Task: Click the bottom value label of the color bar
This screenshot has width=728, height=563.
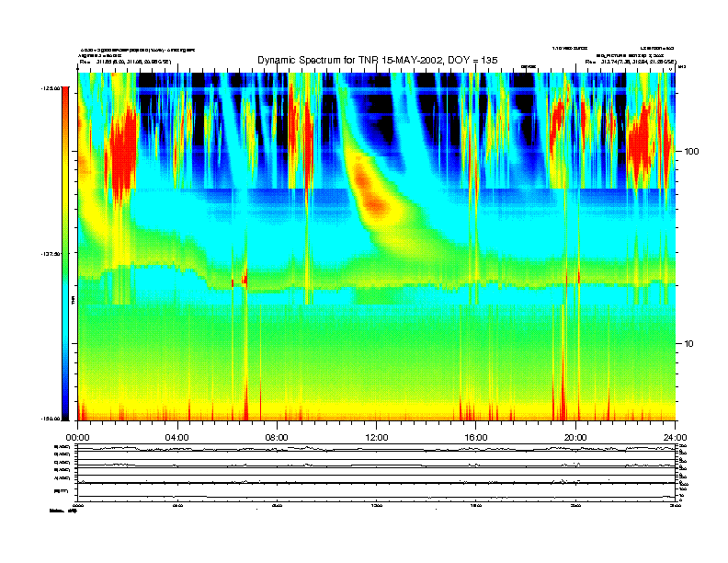Action: [51, 419]
